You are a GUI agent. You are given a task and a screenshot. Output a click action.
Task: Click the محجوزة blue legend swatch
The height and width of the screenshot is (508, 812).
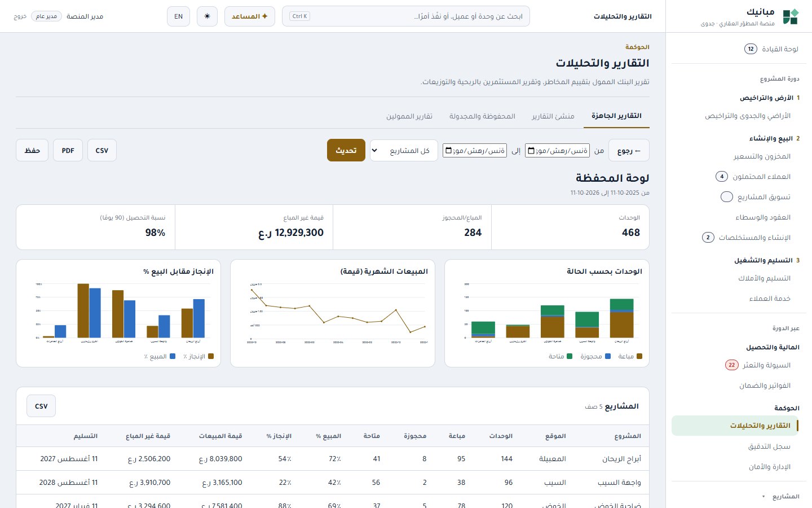pyautogui.click(x=608, y=356)
